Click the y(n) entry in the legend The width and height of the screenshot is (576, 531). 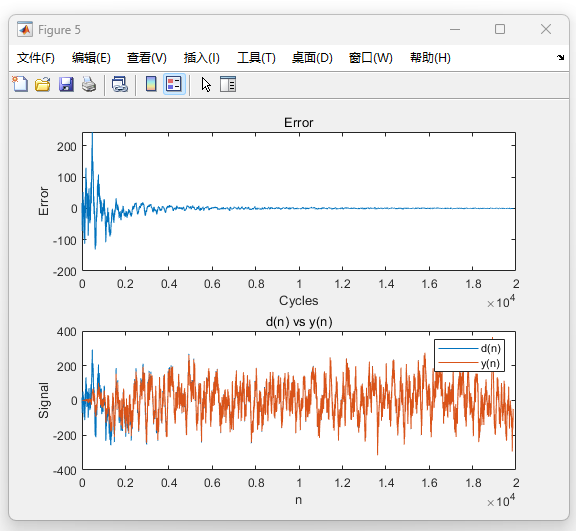(x=469, y=363)
